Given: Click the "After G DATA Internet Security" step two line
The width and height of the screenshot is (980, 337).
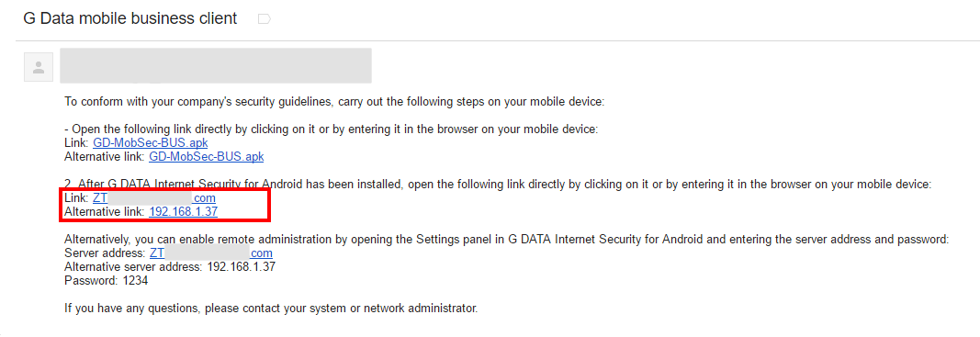Looking at the screenshot, I should (498, 185).
